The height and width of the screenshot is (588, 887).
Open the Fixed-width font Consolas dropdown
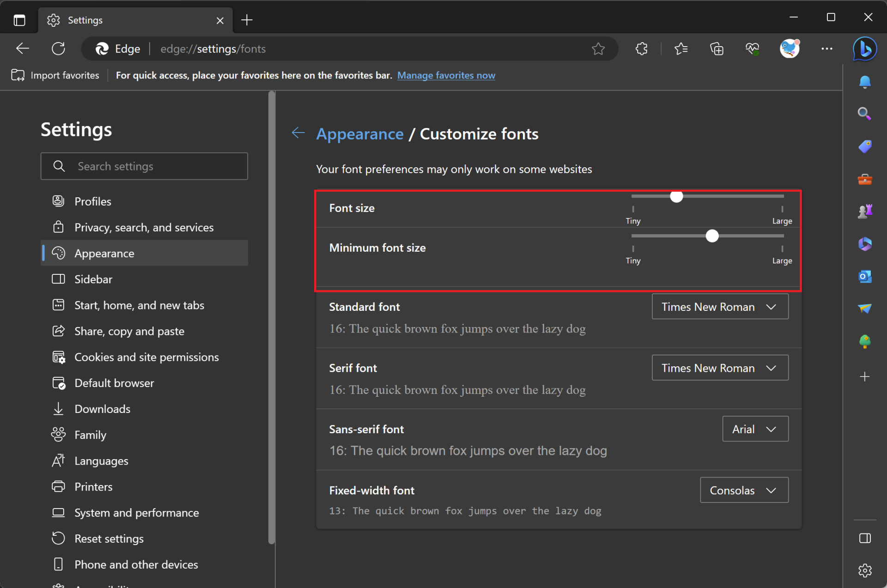pyautogui.click(x=744, y=490)
